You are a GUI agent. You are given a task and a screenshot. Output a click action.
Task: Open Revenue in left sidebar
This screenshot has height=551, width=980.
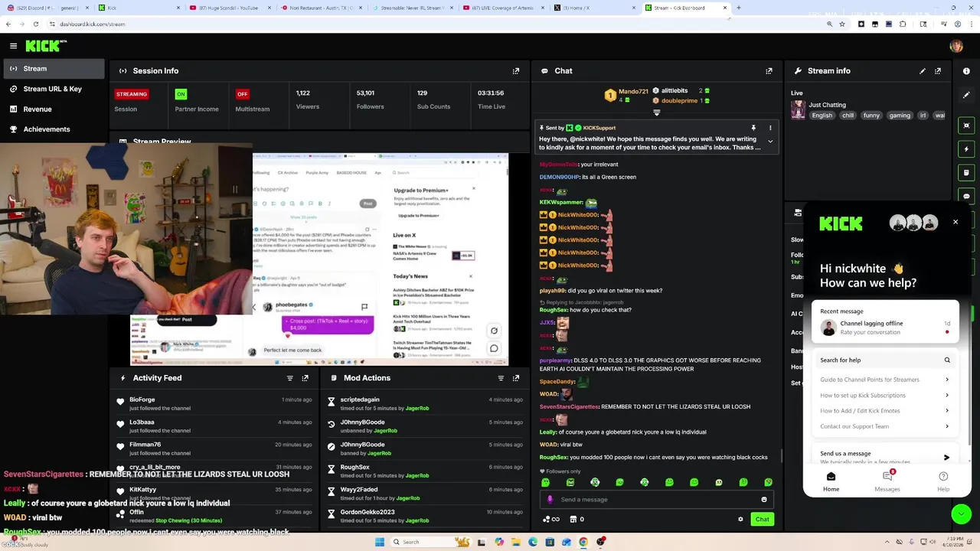pyautogui.click(x=54, y=109)
